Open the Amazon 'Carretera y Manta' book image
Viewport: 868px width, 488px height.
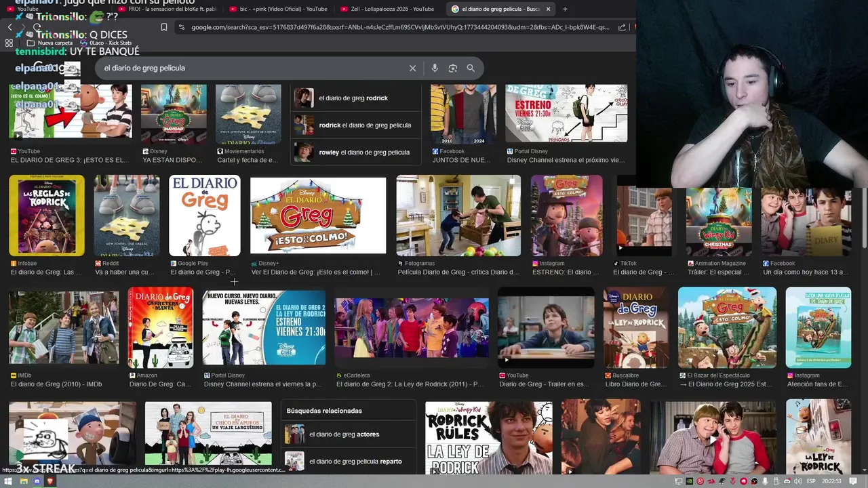[x=161, y=327]
